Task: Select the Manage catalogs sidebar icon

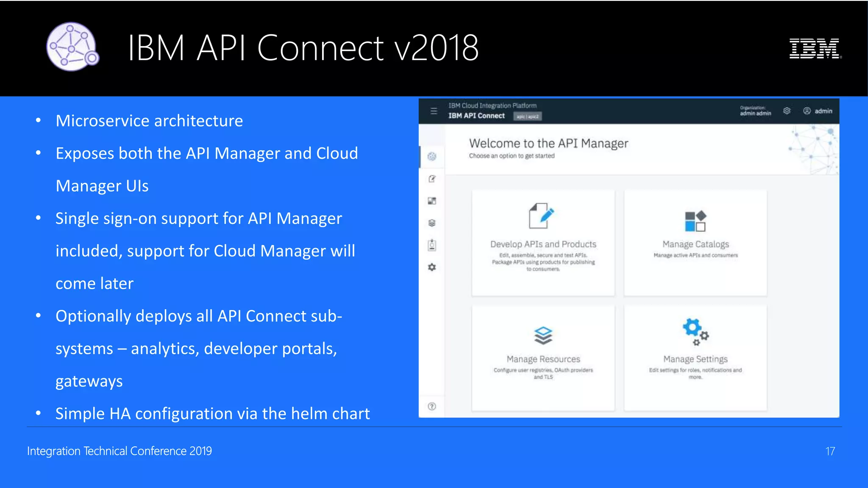Action: (432, 201)
